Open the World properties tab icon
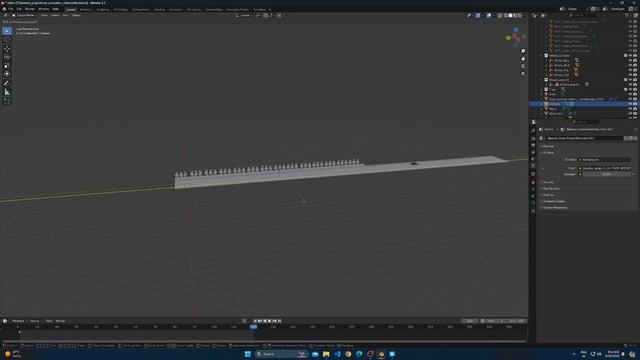Screen dimensions: 640x360 coord(533,166)
